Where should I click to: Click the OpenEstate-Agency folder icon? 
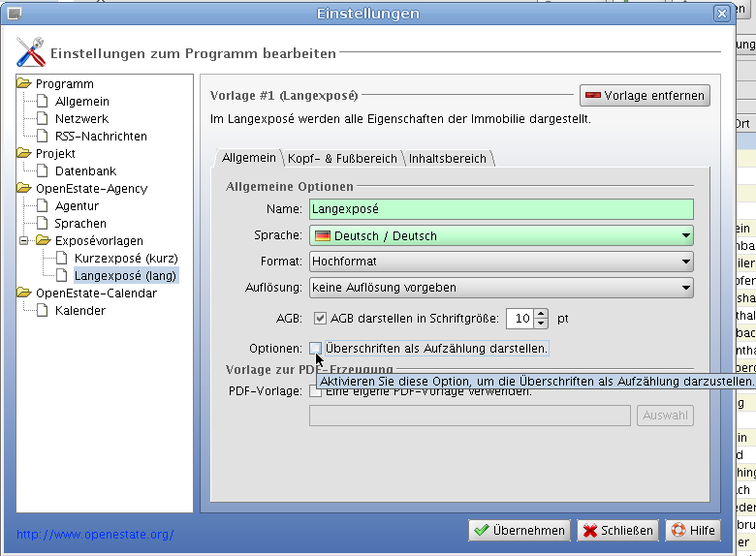24,189
